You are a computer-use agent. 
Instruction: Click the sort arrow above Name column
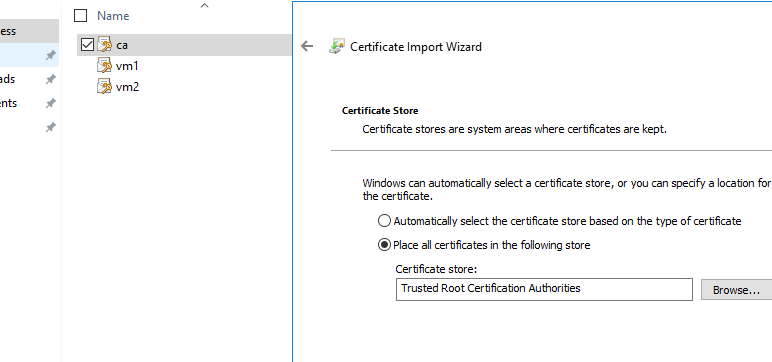coord(205,5)
